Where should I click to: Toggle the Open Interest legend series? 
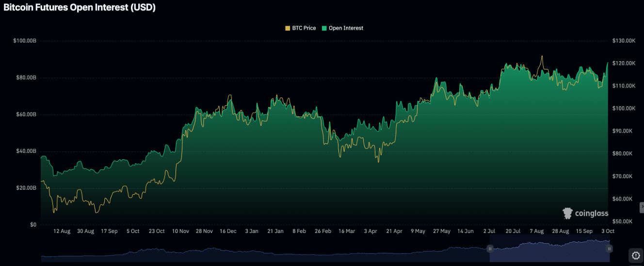click(345, 28)
